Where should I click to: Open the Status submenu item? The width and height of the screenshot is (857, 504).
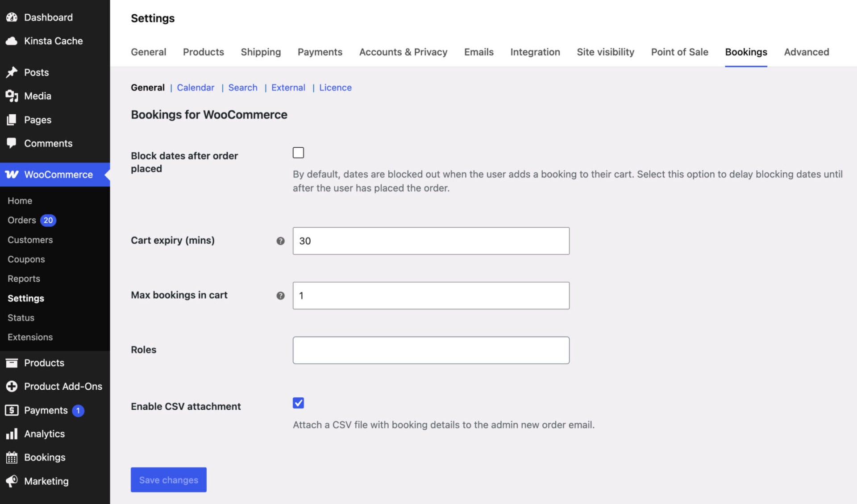tap(21, 318)
